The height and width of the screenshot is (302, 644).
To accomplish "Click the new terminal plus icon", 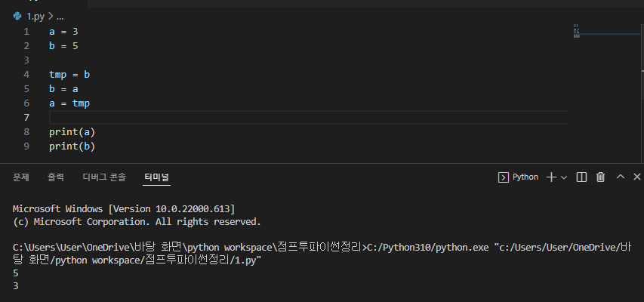I will [x=551, y=177].
